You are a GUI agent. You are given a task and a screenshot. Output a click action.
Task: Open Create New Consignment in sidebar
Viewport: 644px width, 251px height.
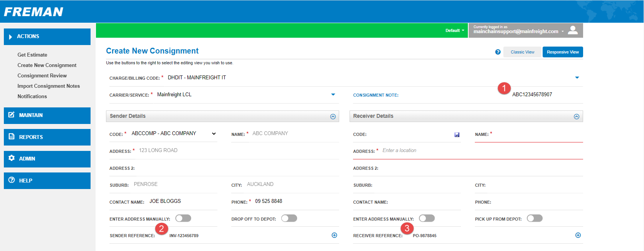(47, 65)
